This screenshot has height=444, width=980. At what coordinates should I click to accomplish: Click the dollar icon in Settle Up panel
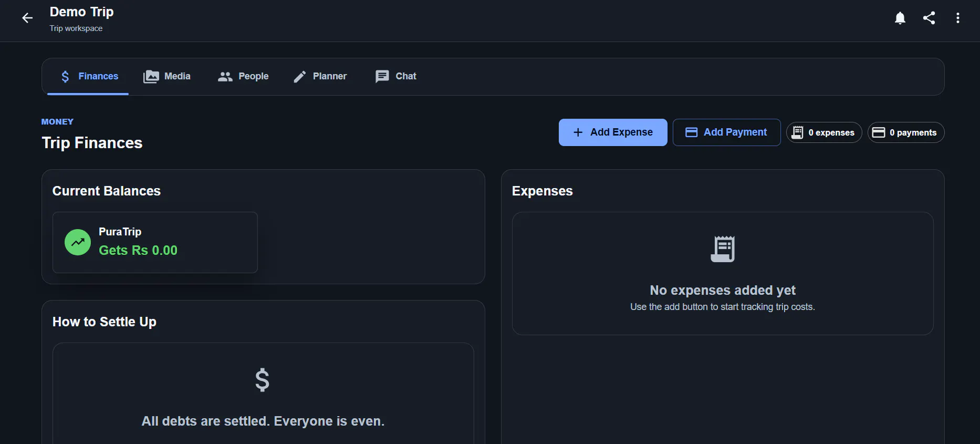pos(263,380)
